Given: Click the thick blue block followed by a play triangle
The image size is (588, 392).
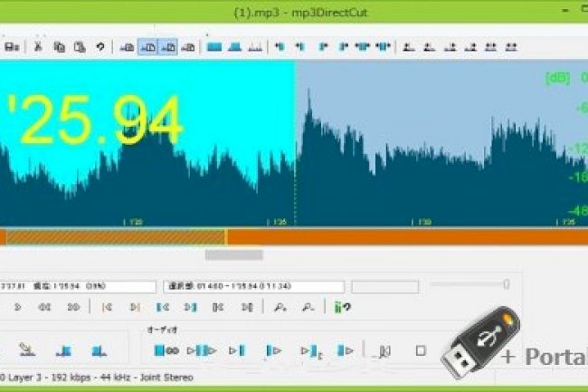Looking at the screenshot, I should tap(345, 350).
